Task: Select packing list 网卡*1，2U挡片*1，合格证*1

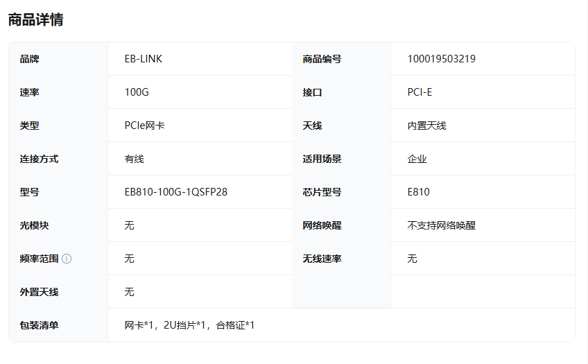Action: 189,325
